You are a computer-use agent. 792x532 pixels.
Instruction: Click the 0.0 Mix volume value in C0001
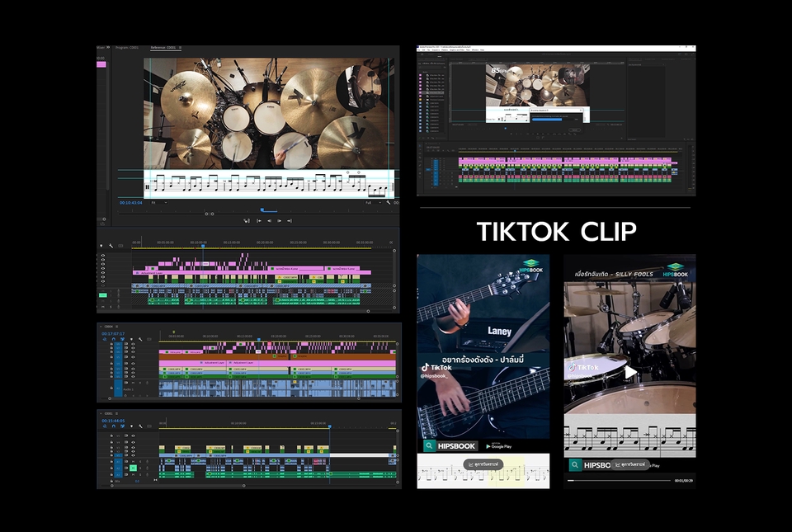point(138,481)
